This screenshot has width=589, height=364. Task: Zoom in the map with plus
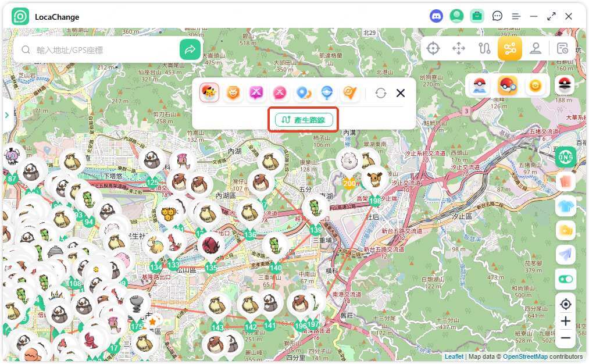(565, 321)
